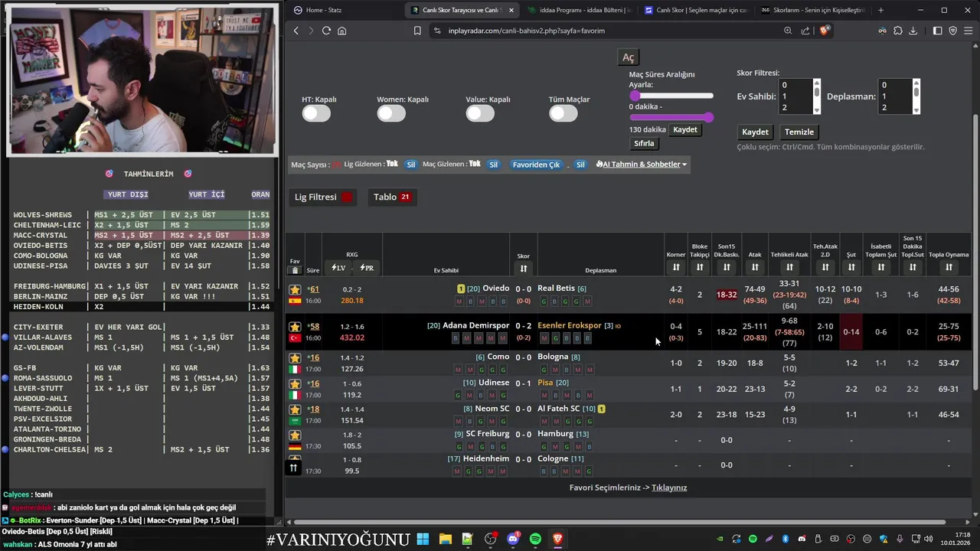This screenshot has height=551, width=980.
Task: Open Brave Shields icon in address bar
Action: click(x=825, y=31)
